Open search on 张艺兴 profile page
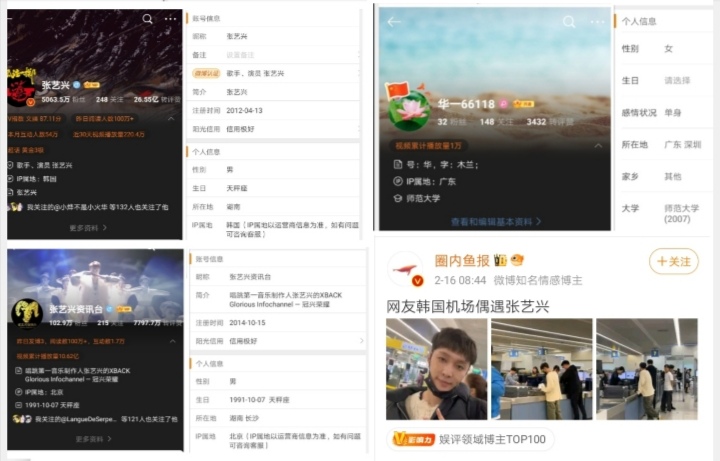The width and height of the screenshot is (720, 461). click(147, 19)
